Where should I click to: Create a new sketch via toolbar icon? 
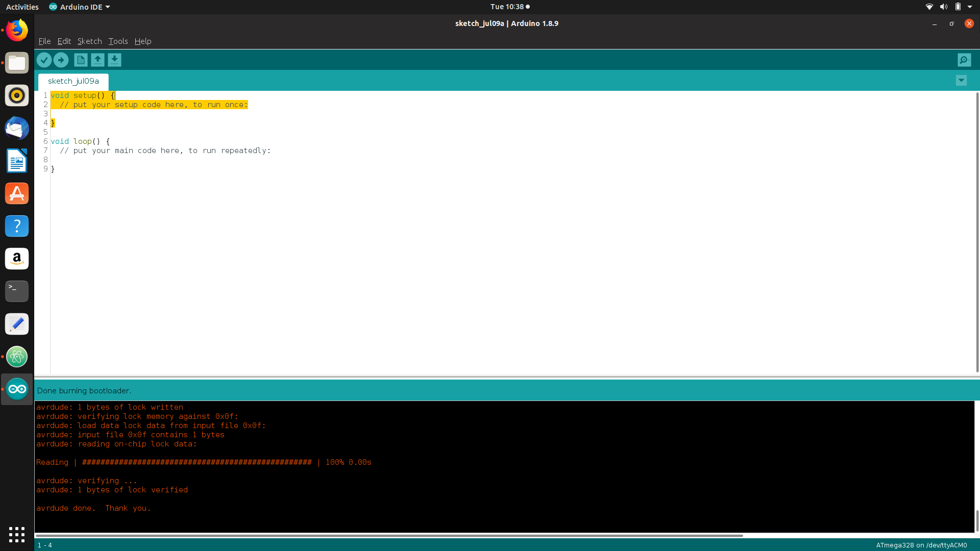pyautogui.click(x=81, y=60)
